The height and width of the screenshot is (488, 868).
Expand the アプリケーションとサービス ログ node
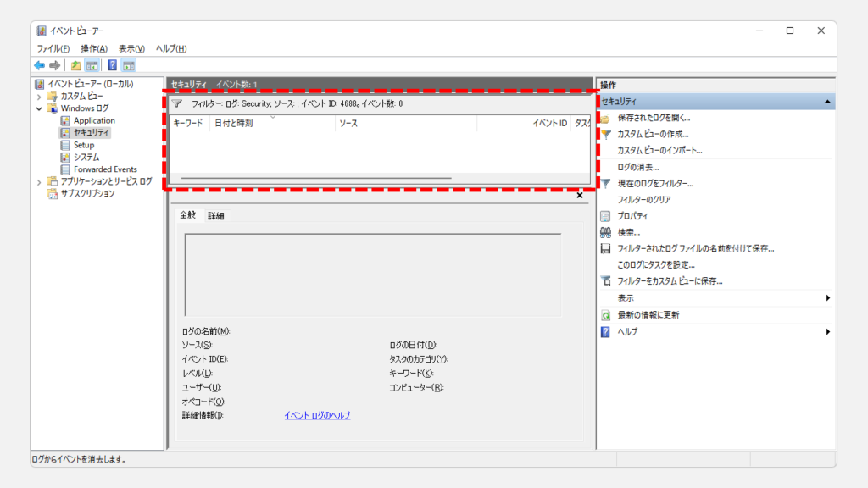coord(39,181)
